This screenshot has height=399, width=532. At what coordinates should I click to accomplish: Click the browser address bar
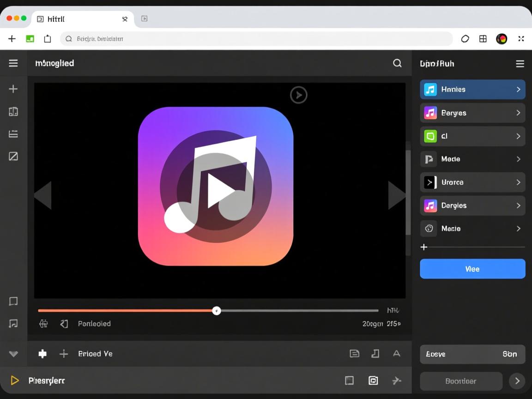click(x=256, y=39)
